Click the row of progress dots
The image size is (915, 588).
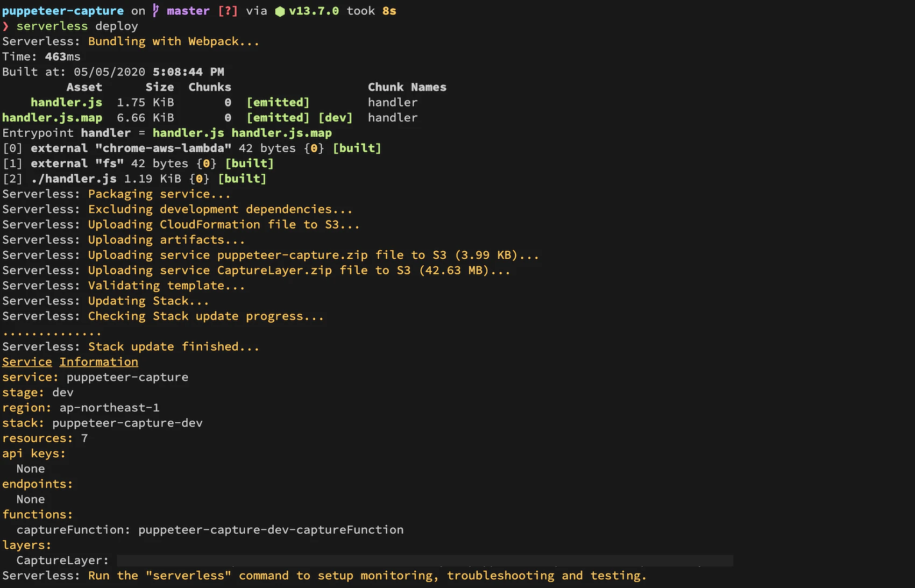pyautogui.click(x=52, y=334)
